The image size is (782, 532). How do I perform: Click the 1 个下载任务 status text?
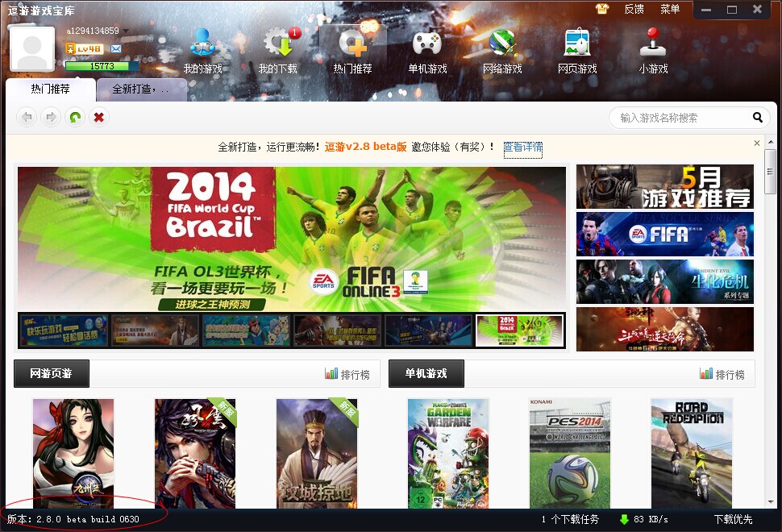click(x=570, y=520)
